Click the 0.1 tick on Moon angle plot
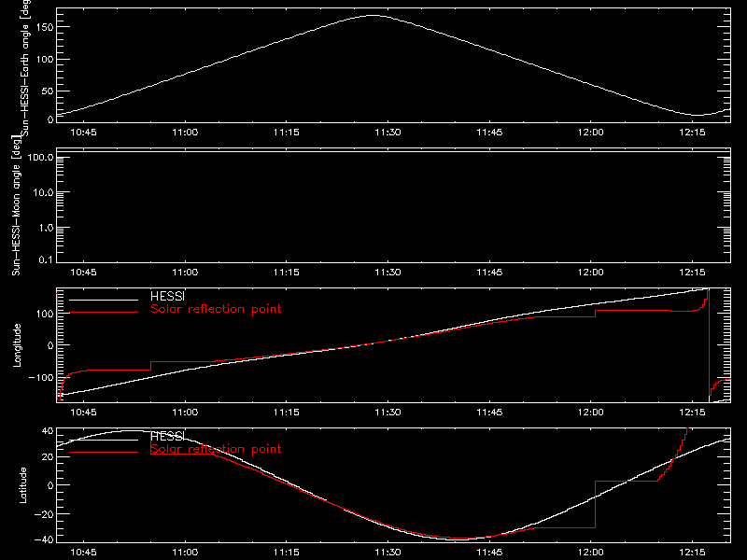Screen dimensions: 747x560 pos(46,259)
